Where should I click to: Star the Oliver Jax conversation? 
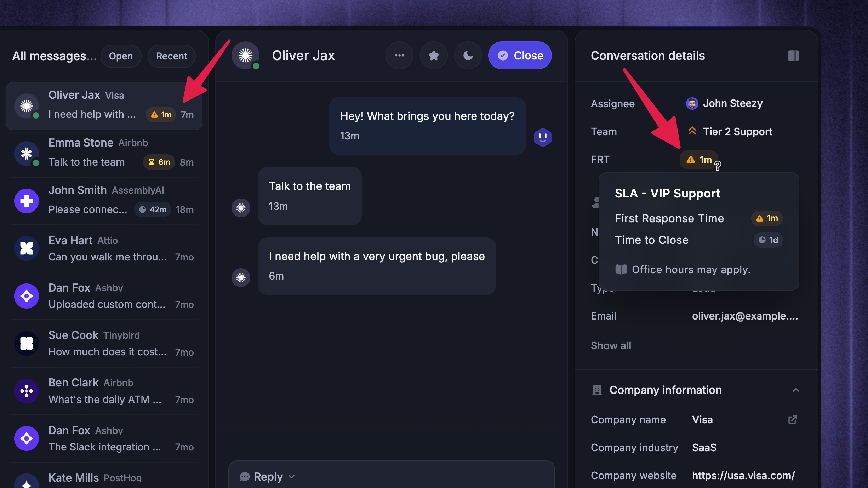coord(434,56)
